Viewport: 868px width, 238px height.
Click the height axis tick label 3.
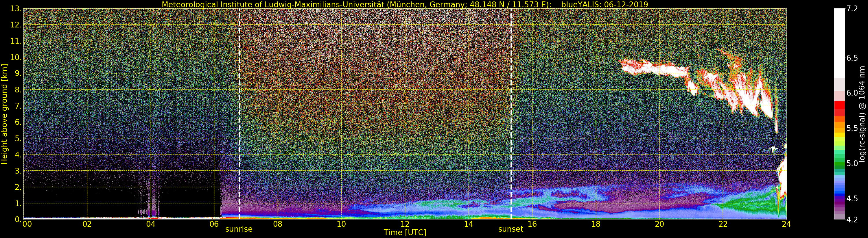tap(18, 171)
